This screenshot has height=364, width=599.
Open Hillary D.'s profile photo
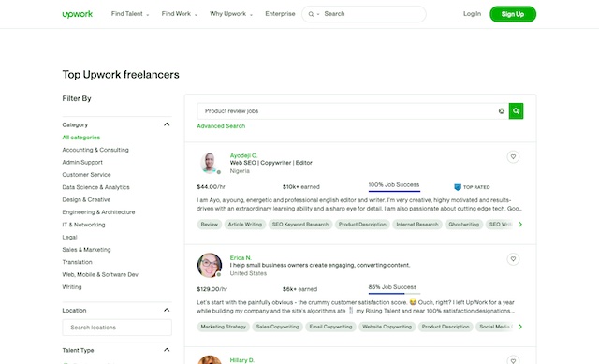pos(210,359)
